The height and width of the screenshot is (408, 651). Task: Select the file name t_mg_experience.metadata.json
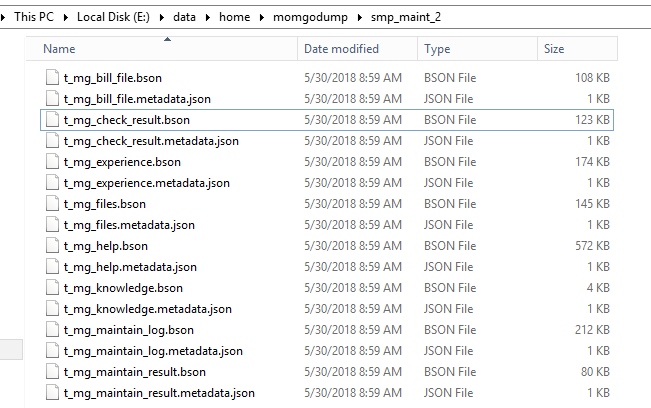coord(147,183)
